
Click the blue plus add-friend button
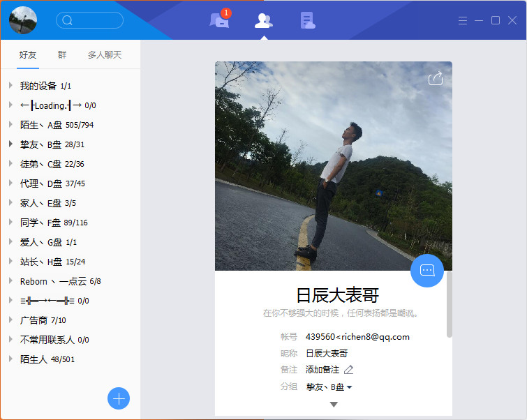pyautogui.click(x=119, y=398)
